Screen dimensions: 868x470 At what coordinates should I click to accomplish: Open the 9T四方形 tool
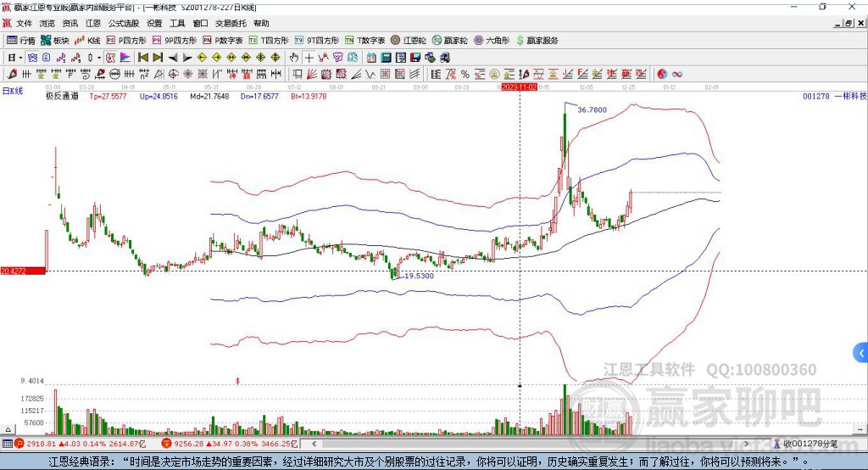pyautogui.click(x=317, y=41)
